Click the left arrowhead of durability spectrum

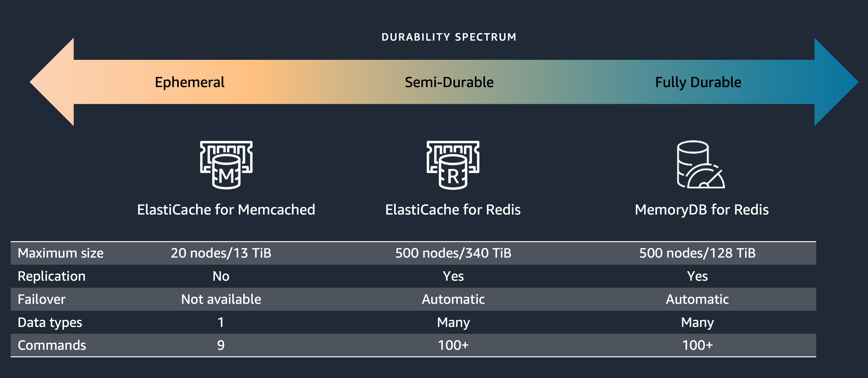click(x=52, y=82)
